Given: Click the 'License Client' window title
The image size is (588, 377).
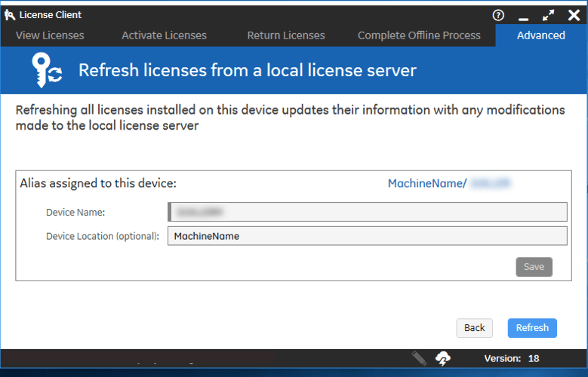Looking at the screenshot, I should click(x=51, y=15).
